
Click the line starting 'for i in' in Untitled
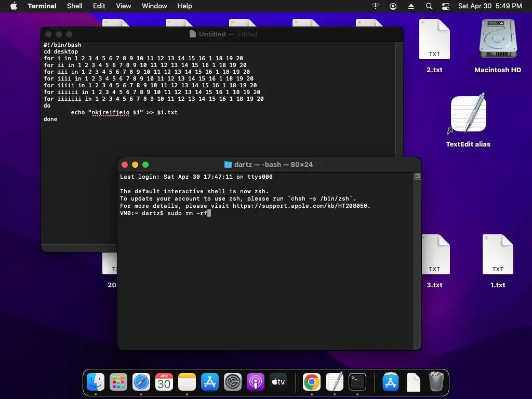coord(143,58)
